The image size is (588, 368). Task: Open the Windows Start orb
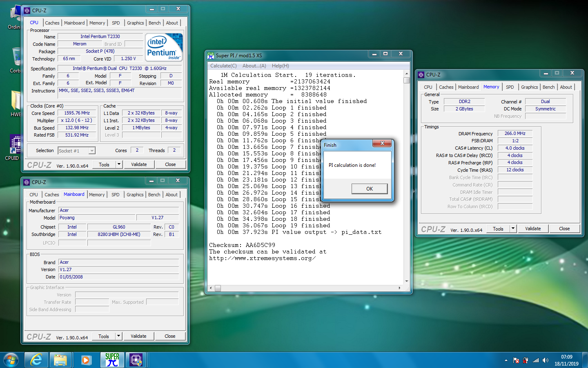tap(11, 360)
